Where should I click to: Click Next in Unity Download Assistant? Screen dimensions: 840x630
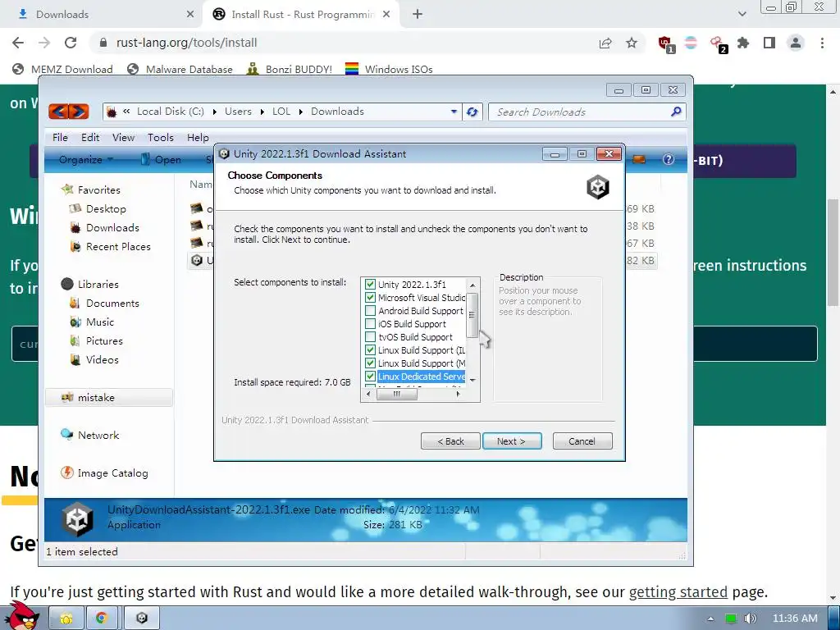[x=512, y=441]
